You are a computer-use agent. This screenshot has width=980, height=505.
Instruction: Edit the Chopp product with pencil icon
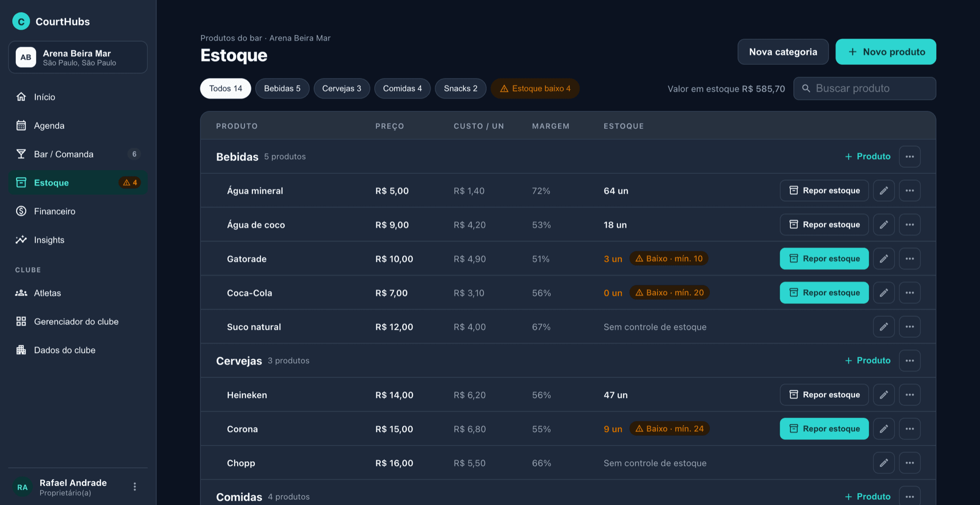[x=883, y=463]
